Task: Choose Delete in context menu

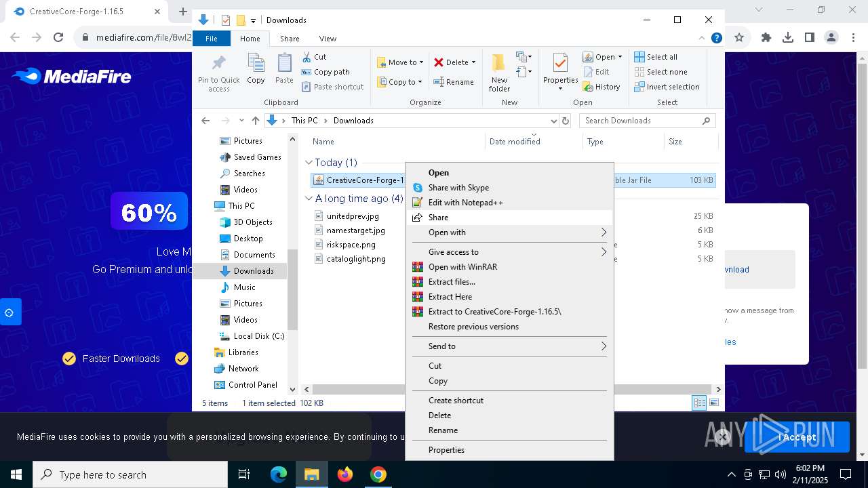Action: pos(510,415)
